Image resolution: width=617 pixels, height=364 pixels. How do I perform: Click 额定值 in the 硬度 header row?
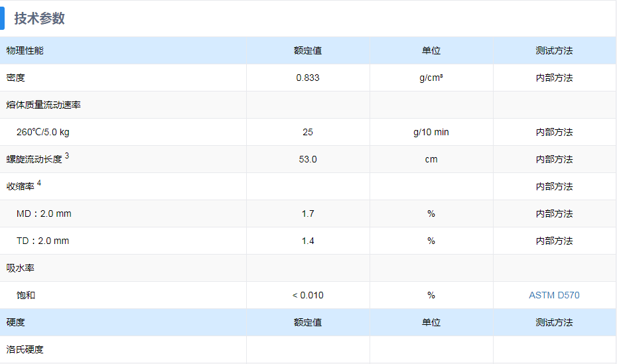(x=308, y=322)
